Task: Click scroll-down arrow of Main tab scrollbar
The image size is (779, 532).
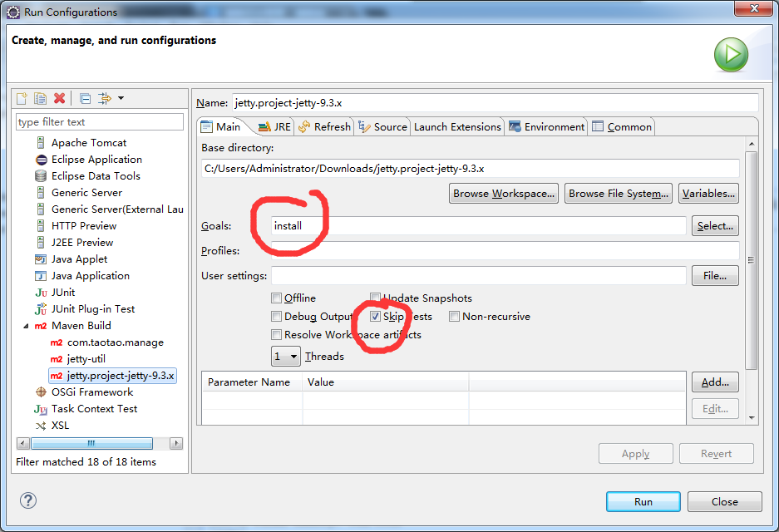Action: tap(752, 418)
